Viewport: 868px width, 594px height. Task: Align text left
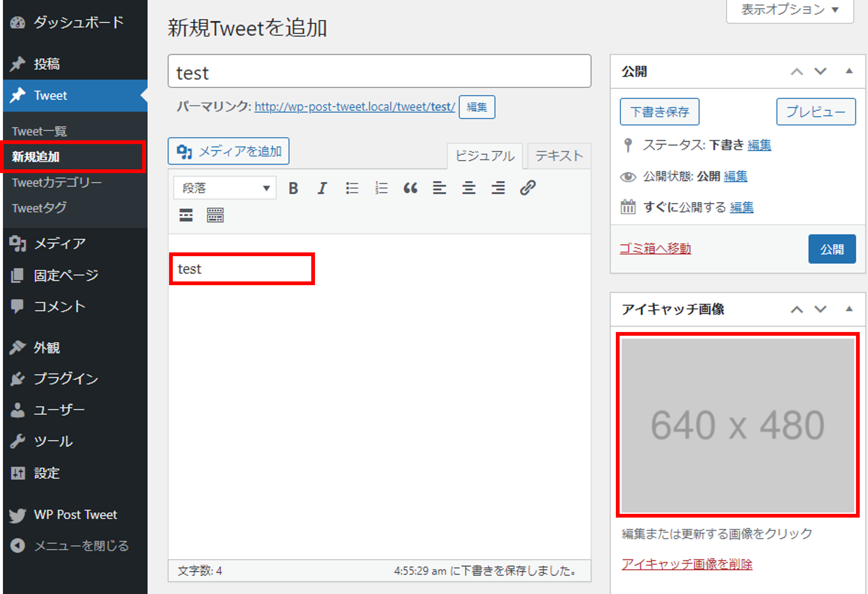(439, 188)
